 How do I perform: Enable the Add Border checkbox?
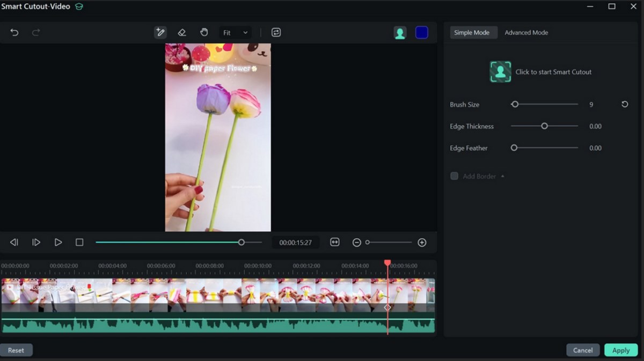pos(455,176)
